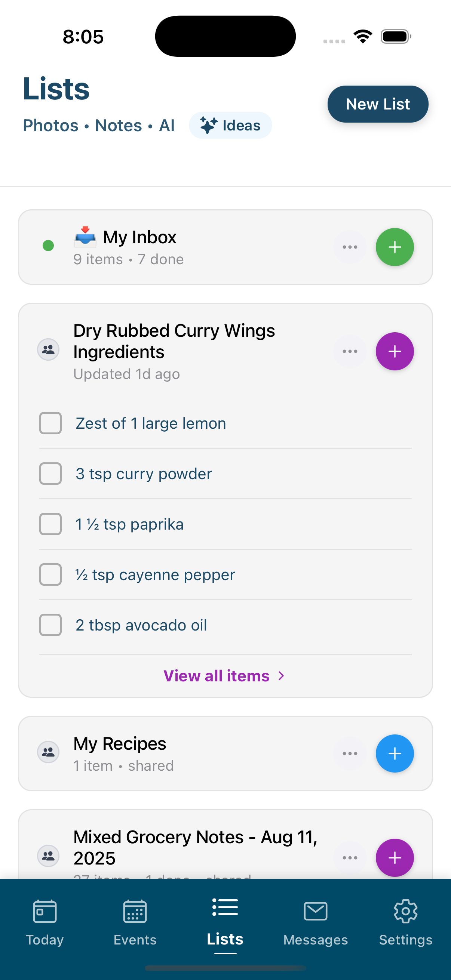Image resolution: width=451 pixels, height=980 pixels.
Task: Tap the green plus on My Inbox
Action: point(395,247)
